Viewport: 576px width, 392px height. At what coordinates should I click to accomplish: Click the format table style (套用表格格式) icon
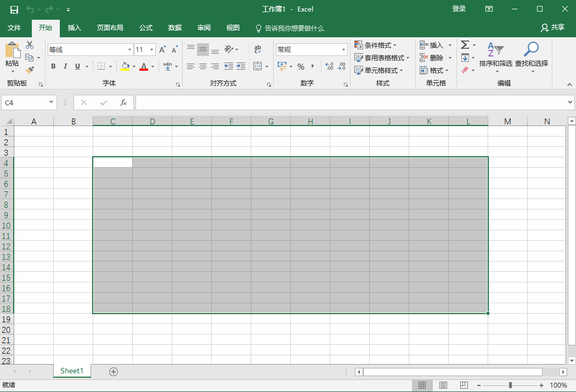click(381, 58)
